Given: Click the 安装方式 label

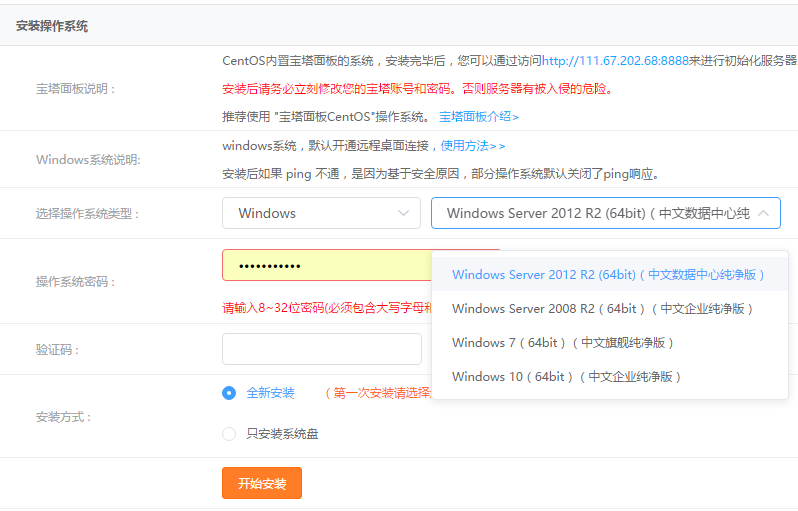Looking at the screenshot, I should click(64, 417).
